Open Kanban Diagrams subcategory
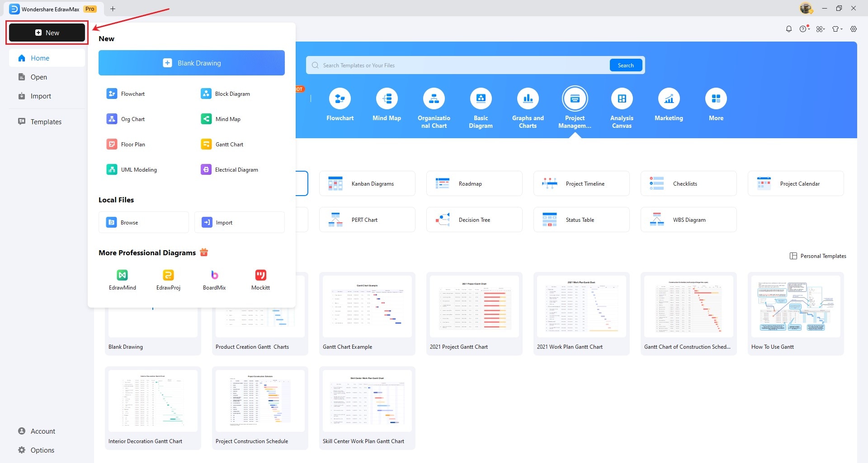The width and height of the screenshot is (868, 463). click(367, 183)
